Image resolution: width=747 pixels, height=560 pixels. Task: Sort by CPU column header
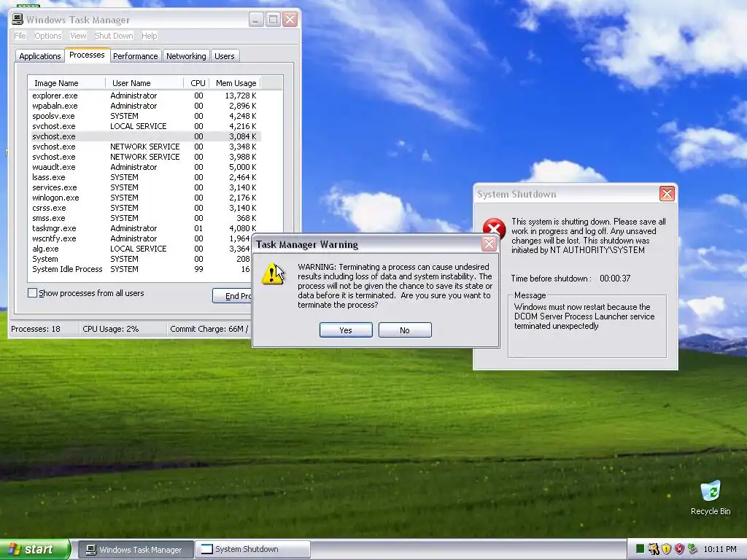(x=197, y=83)
